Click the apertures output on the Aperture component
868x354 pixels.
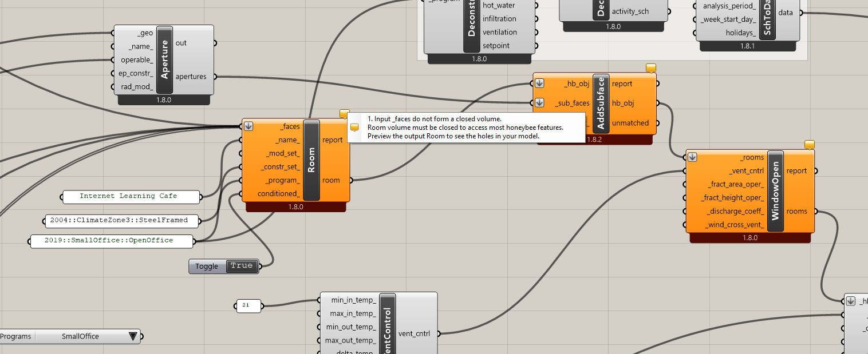[191, 77]
